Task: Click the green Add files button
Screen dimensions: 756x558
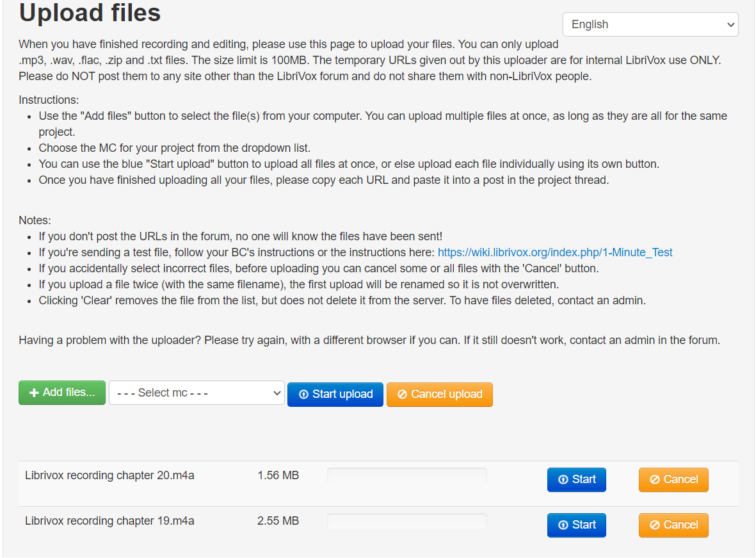Action: [x=61, y=393]
